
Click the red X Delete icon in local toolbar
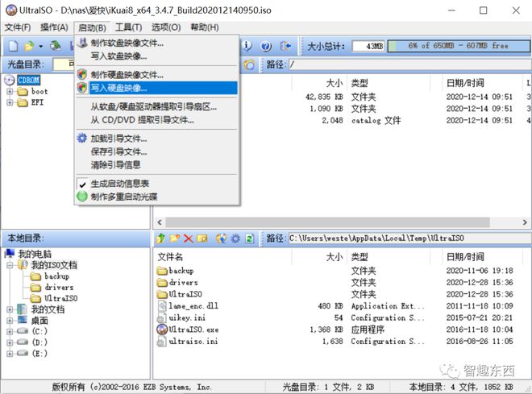pos(189,238)
